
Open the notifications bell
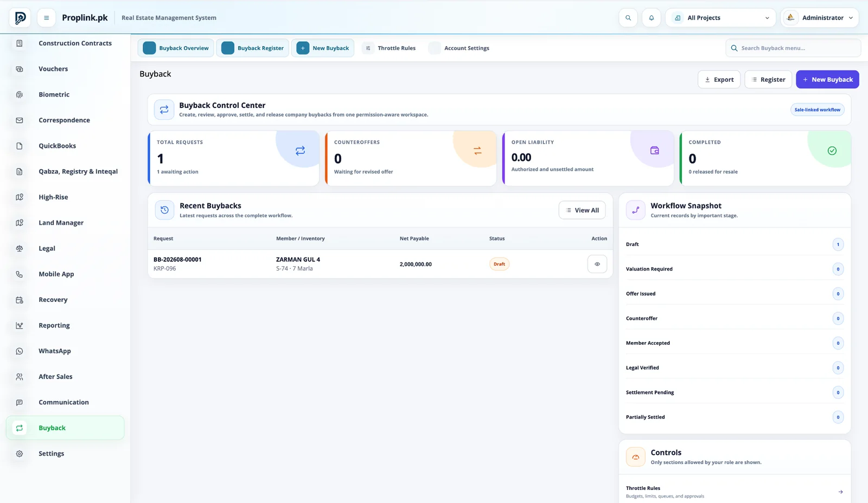(x=652, y=18)
